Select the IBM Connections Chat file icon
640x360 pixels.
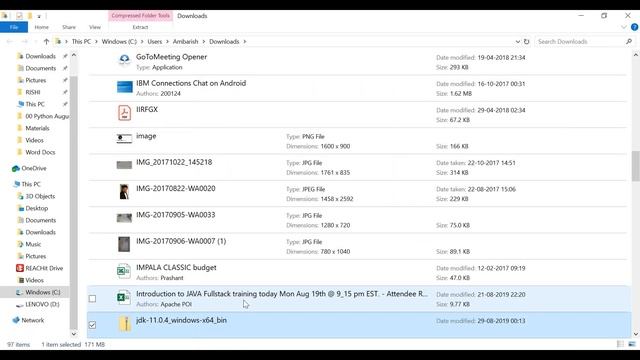(124, 87)
